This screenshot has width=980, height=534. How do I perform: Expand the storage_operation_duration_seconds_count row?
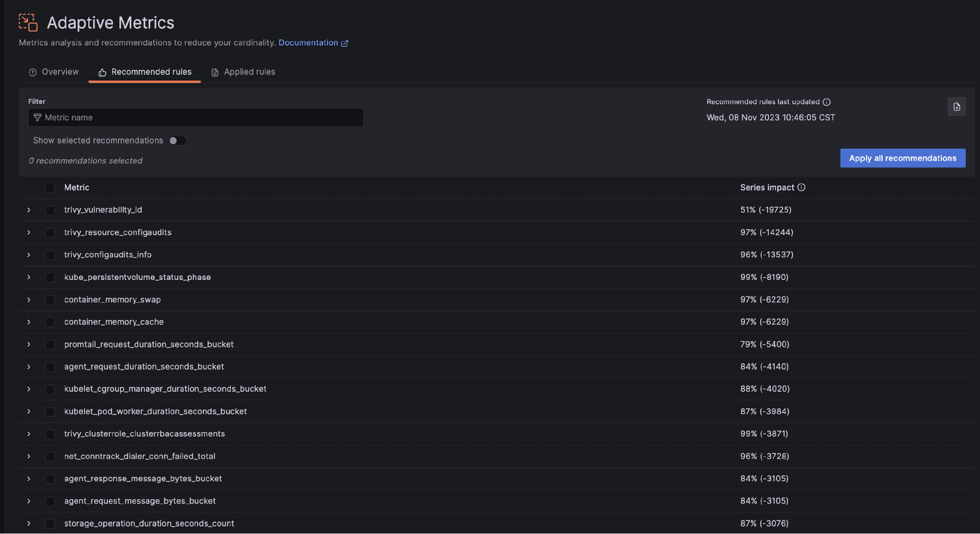coord(29,523)
